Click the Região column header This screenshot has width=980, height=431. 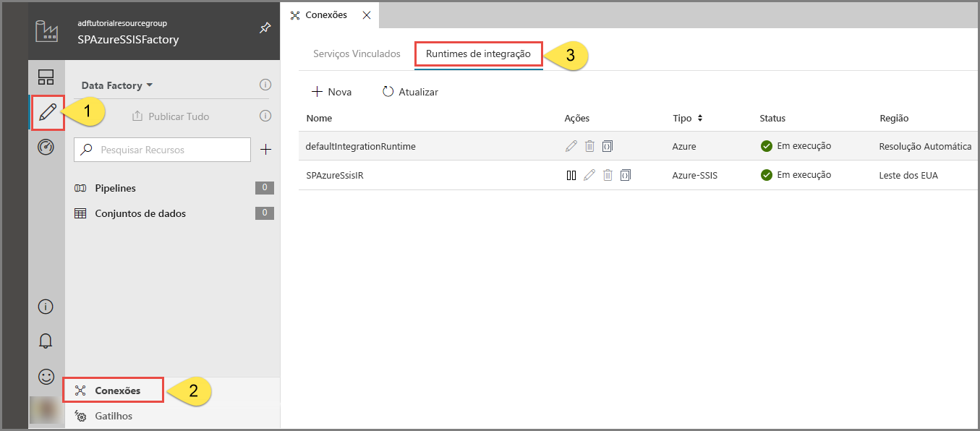(894, 118)
